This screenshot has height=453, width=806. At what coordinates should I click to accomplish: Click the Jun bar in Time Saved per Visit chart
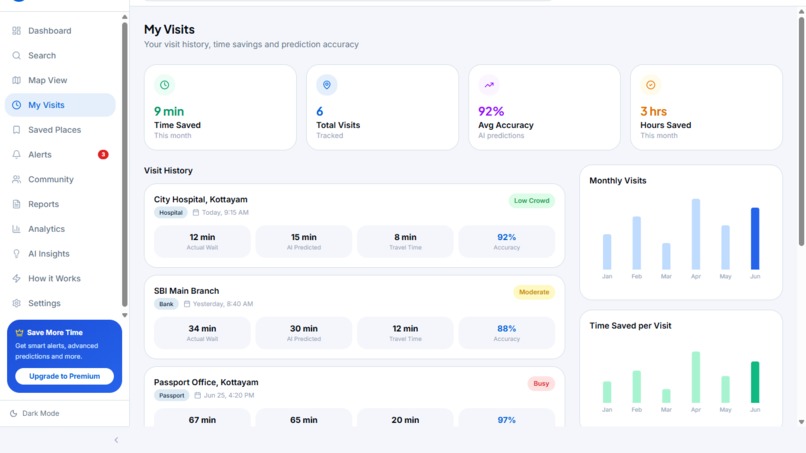(755, 382)
